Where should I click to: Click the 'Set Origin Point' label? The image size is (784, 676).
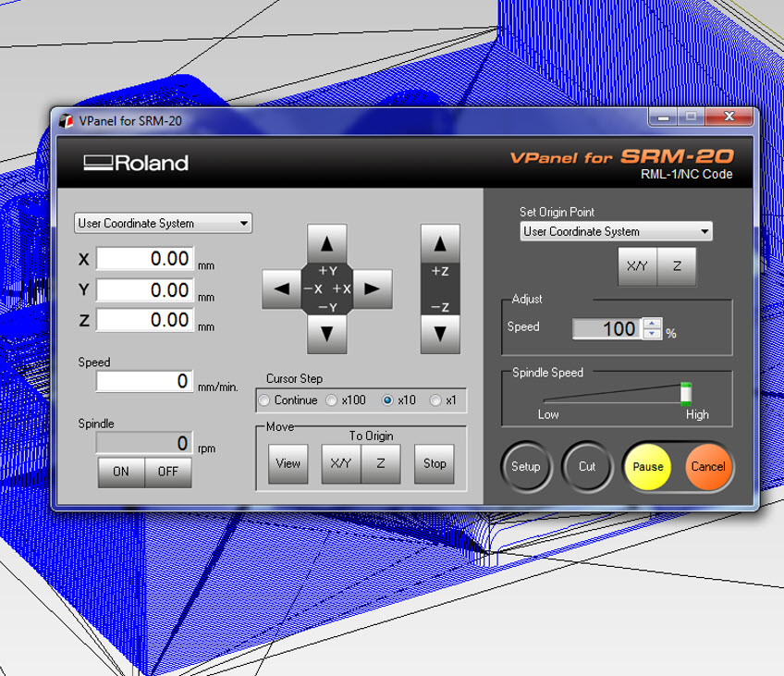point(557,212)
